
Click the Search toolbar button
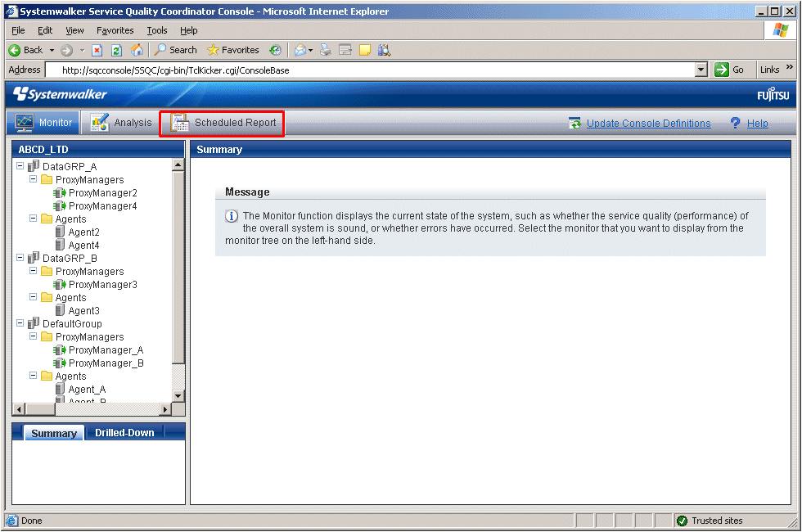point(175,50)
